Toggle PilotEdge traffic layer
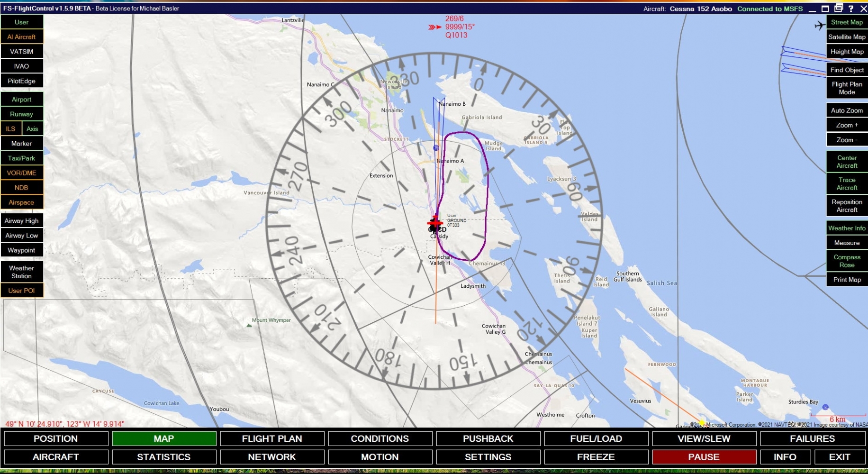The height and width of the screenshot is (474, 868). (22, 81)
